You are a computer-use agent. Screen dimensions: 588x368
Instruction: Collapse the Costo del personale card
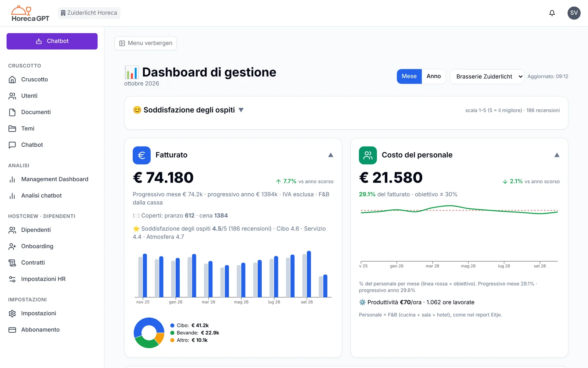(557, 155)
